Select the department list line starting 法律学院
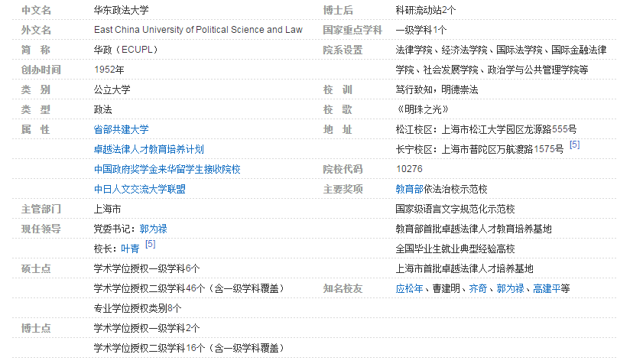The width and height of the screenshot is (617, 364). pos(502,50)
